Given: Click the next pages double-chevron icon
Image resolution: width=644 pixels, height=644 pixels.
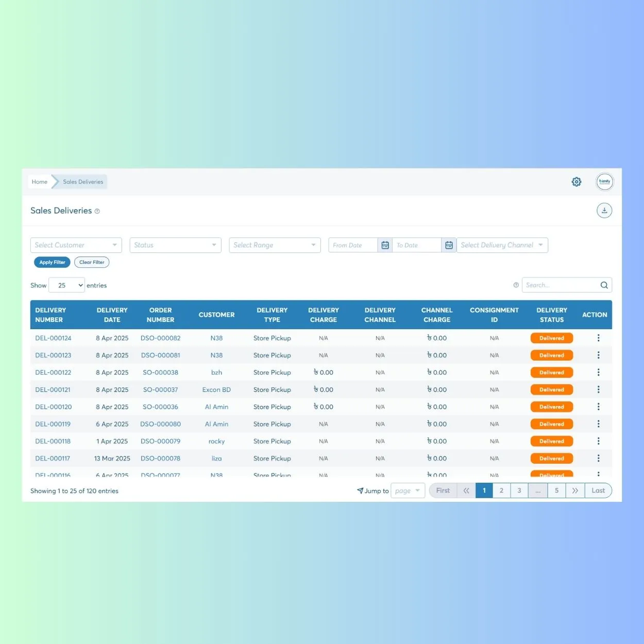Looking at the screenshot, I should (x=575, y=490).
